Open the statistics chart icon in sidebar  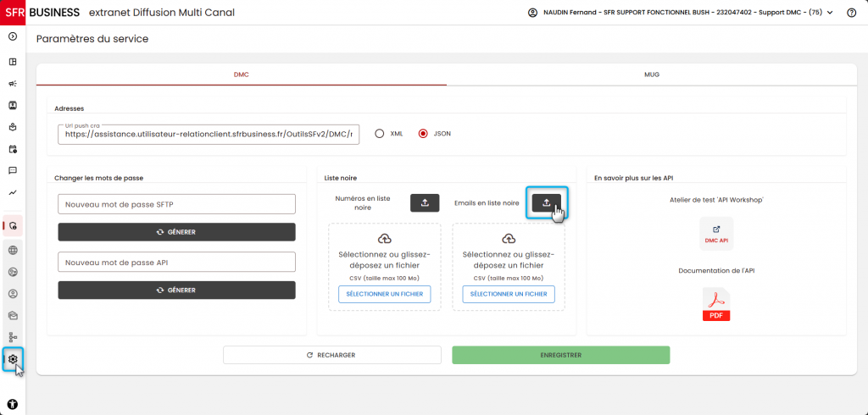coord(13,192)
